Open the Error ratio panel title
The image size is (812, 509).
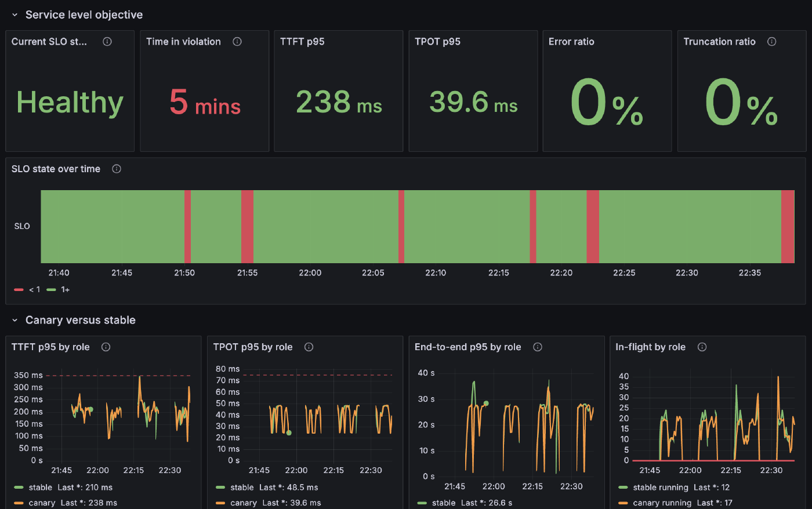[x=571, y=42]
